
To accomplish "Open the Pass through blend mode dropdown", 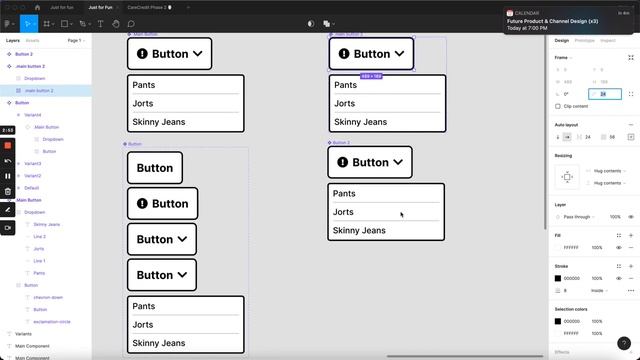I will point(579,217).
